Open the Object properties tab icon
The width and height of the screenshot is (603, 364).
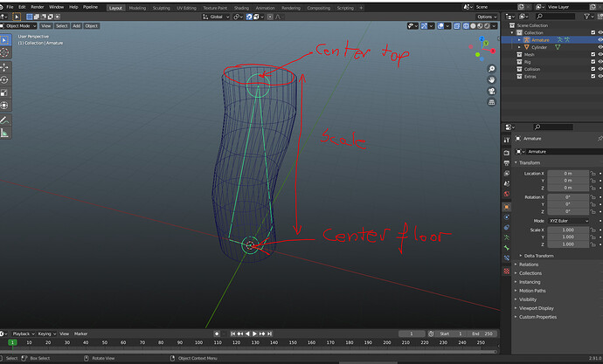(507, 207)
